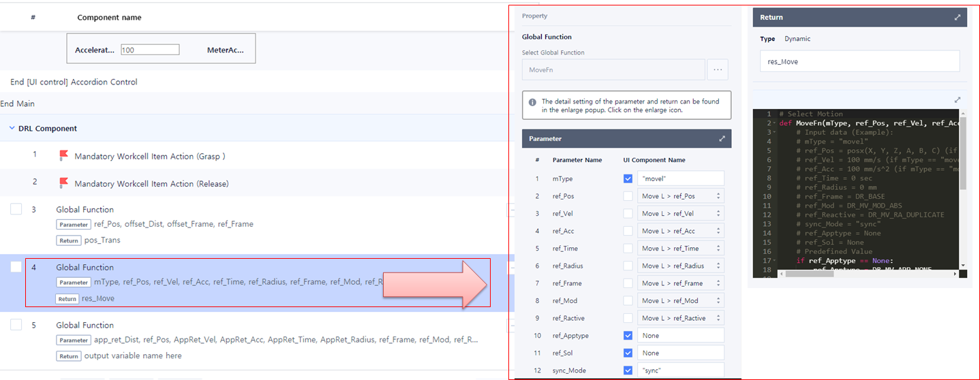This screenshot has height=380, width=980.
Task: Open the global function browse ellipsis button
Action: click(x=718, y=69)
